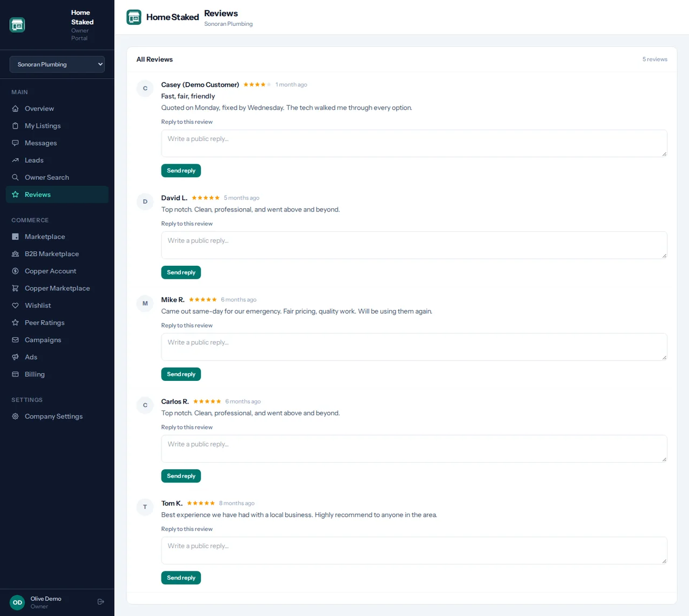Click Casey's four-star rating
Screen dimensions: 689x616
coord(257,84)
